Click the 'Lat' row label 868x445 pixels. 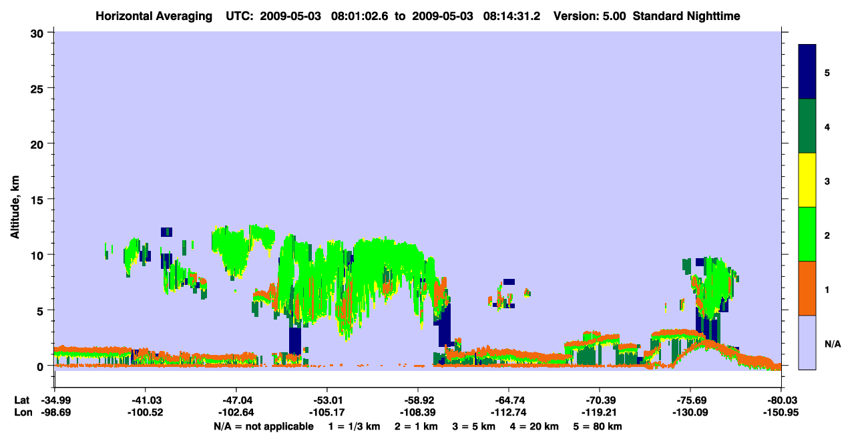(x=22, y=400)
